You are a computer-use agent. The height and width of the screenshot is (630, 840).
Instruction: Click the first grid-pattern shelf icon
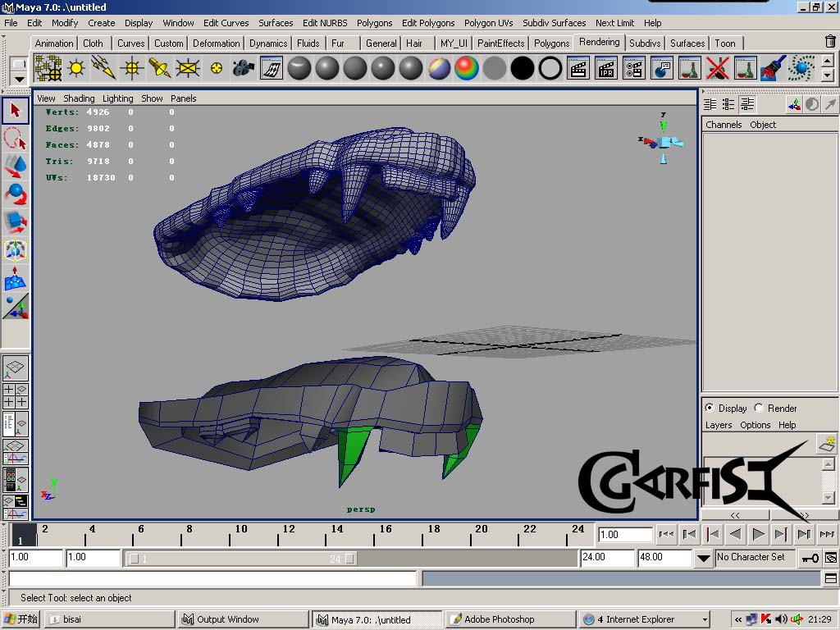(48, 68)
